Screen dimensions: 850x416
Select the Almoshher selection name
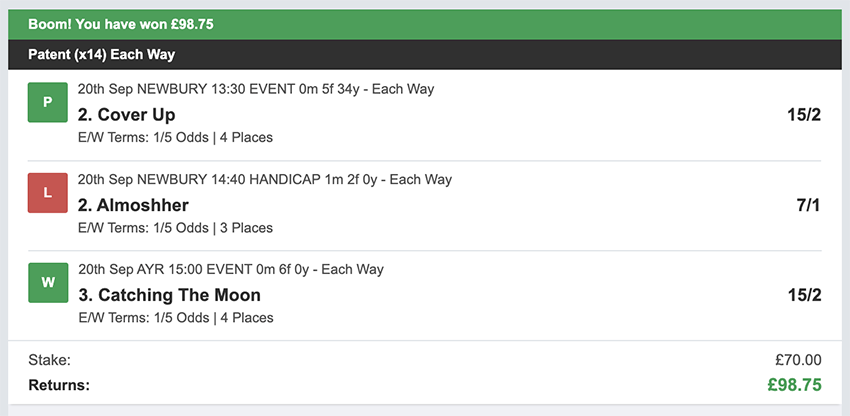(x=133, y=205)
